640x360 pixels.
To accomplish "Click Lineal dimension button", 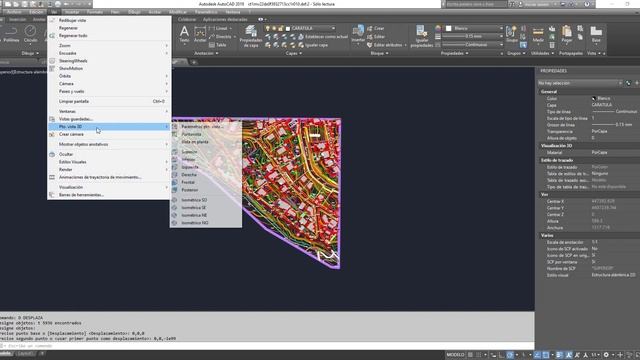I will point(221,29).
